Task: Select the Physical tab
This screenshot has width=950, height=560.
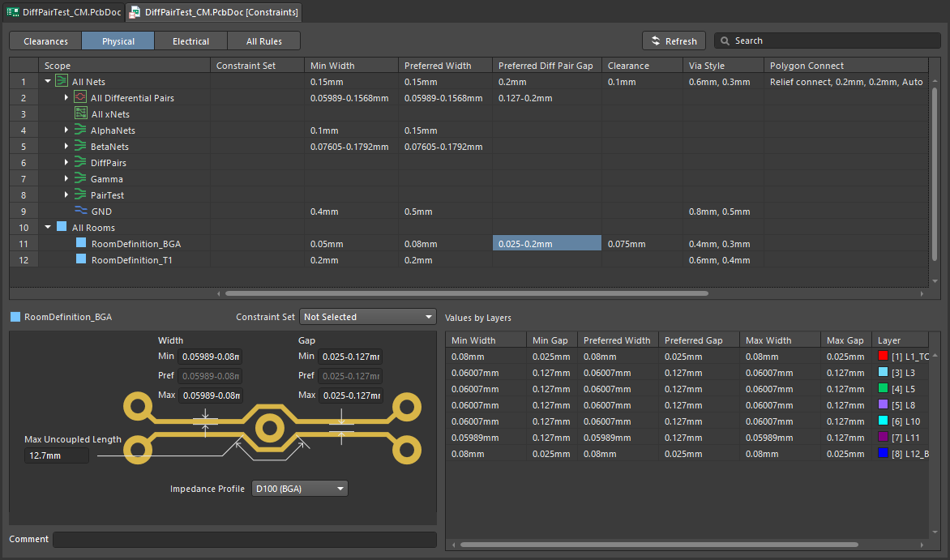Action: [118, 41]
